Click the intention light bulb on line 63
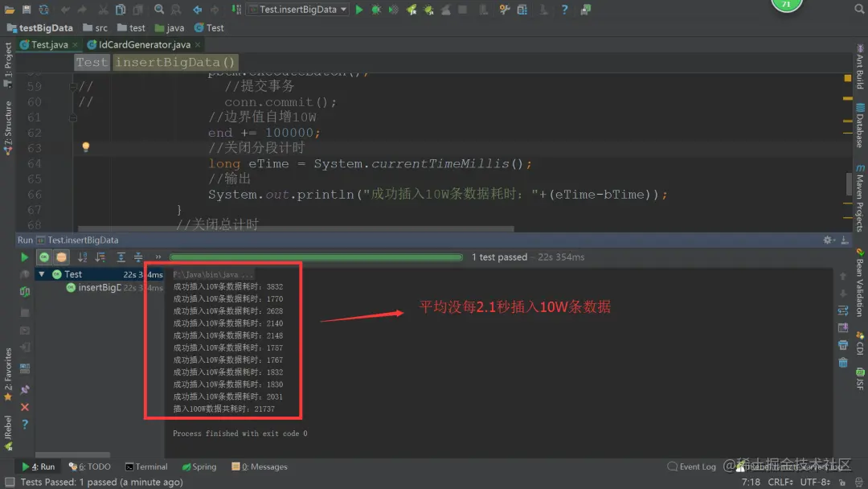868x489 pixels. tap(86, 146)
